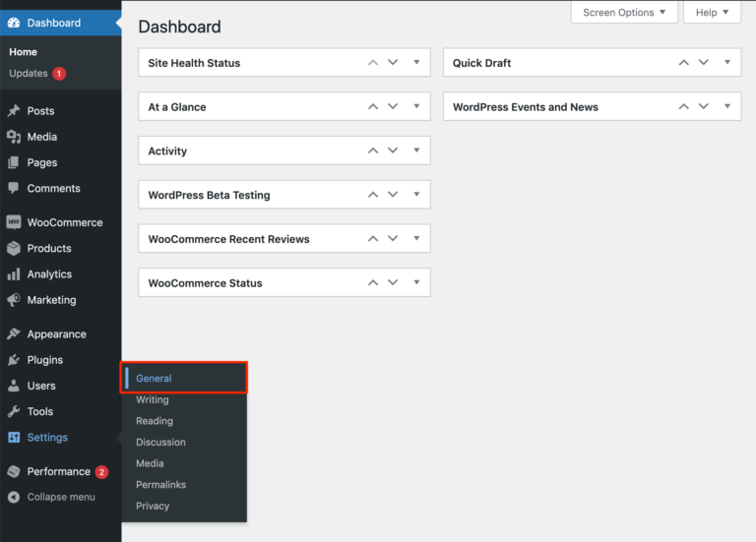
Task: Select General in the Settings submenu
Action: (x=154, y=379)
